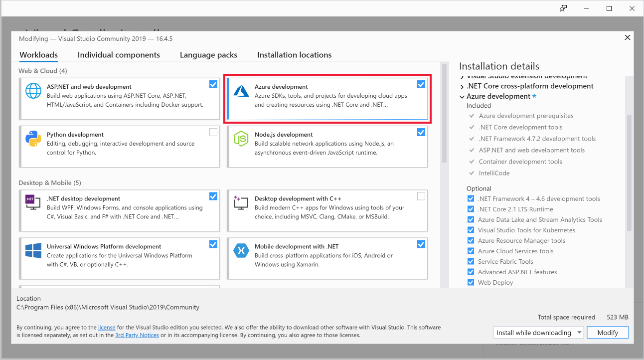The image size is (644, 360).
Task: Click the Mobile development with .NET Xamarin icon
Action: point(241,251)
